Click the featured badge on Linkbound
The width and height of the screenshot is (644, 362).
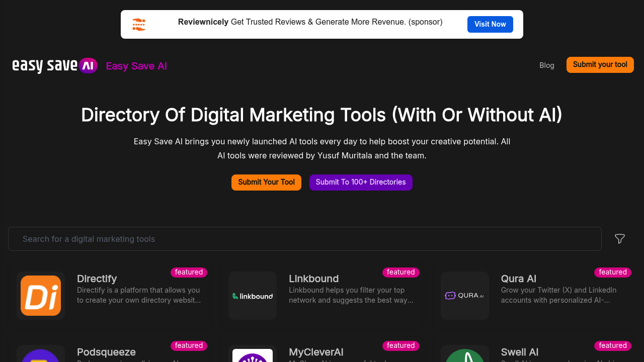point(400,272)
